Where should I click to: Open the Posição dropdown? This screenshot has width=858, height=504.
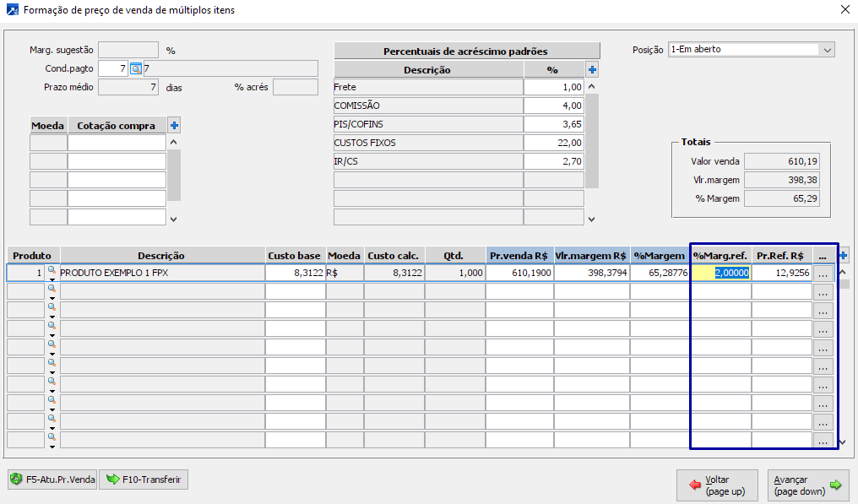click(826, 50)
